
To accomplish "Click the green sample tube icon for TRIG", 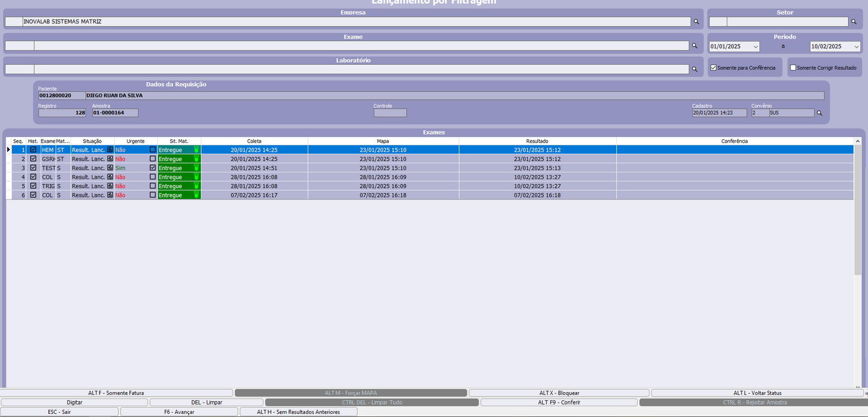I will click(196, 186).
